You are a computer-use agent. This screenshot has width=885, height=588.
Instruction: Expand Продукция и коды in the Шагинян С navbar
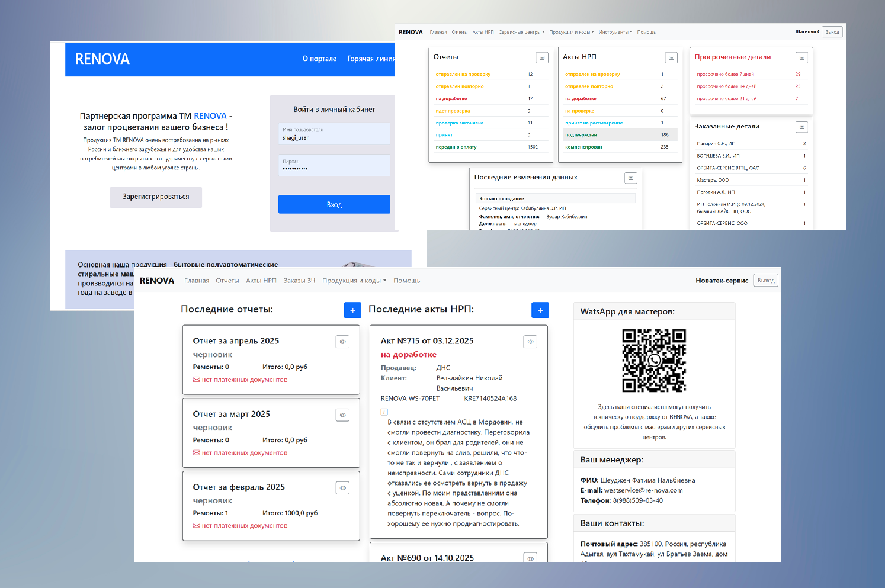point(572,32)
